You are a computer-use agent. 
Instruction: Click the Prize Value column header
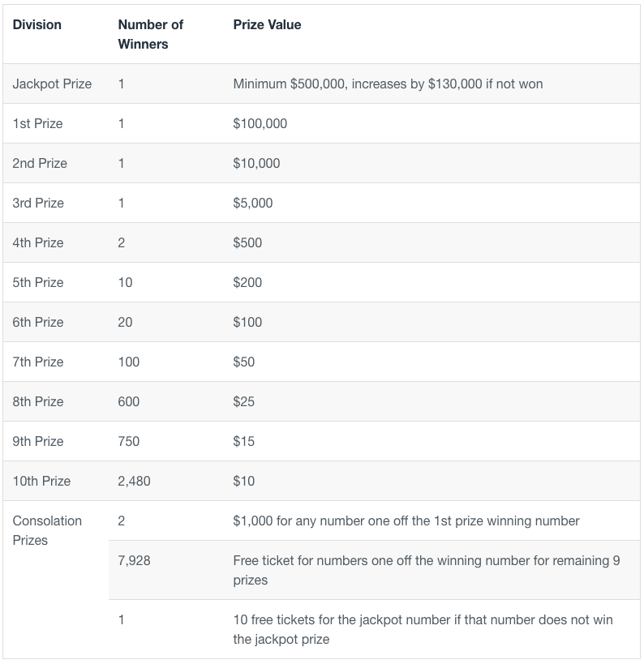[x=267, y=25]
